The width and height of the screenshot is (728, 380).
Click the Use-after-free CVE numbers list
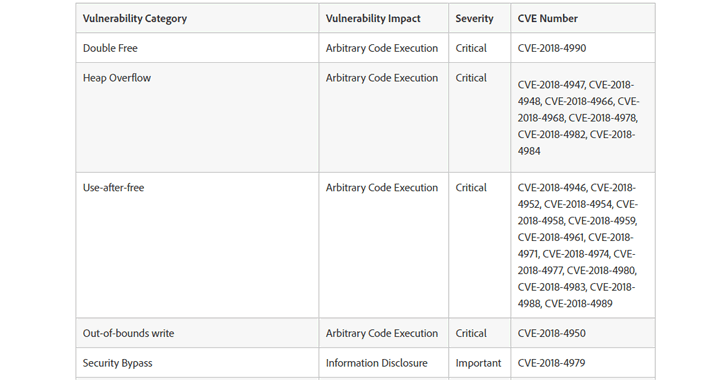tap(578, 246)
